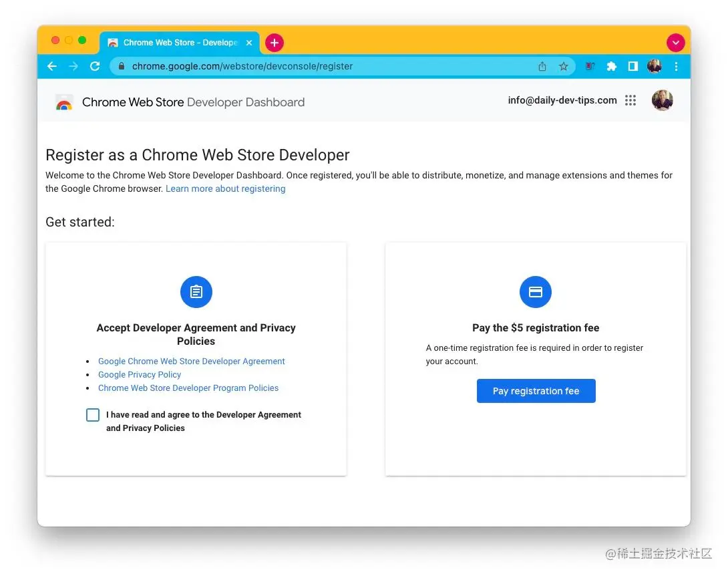Viewport: 728px width, 576px height.
Task: Reload the page with the refresh icon
Action: pyautogui.click(x=95, y=66)
